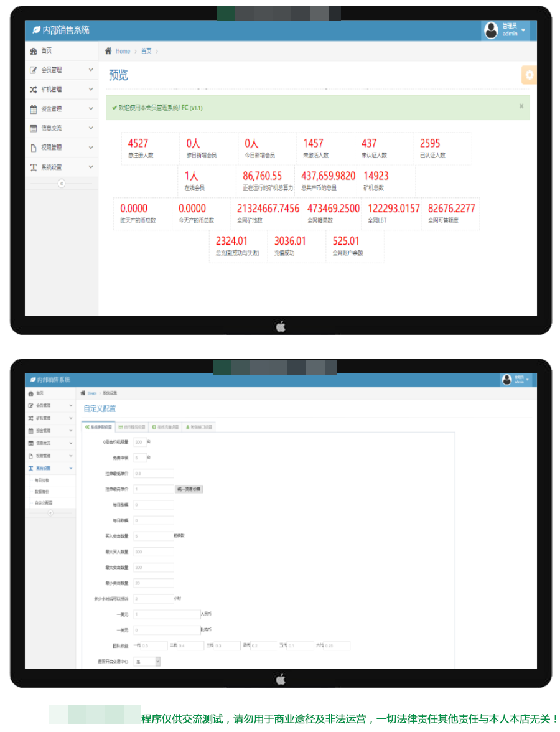Open 自定义配置 submenu item
Viewport: 560px width, 732px height.
(x=44, y=503)
